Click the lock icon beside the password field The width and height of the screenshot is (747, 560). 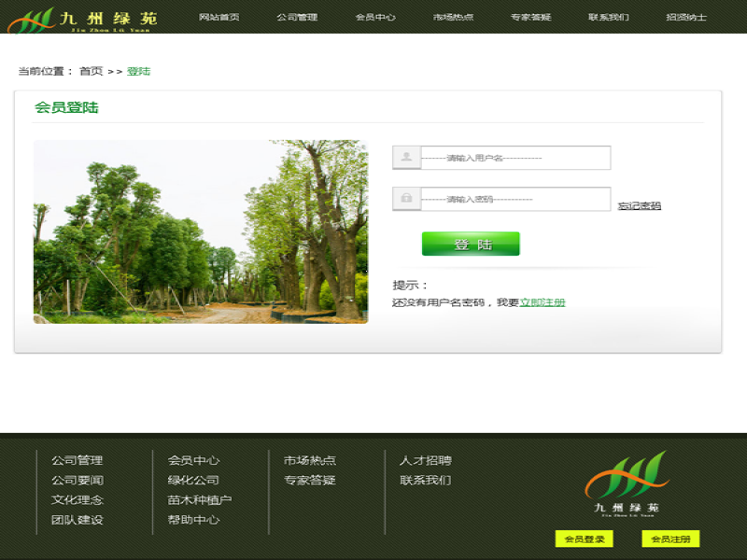pos(406,199)
